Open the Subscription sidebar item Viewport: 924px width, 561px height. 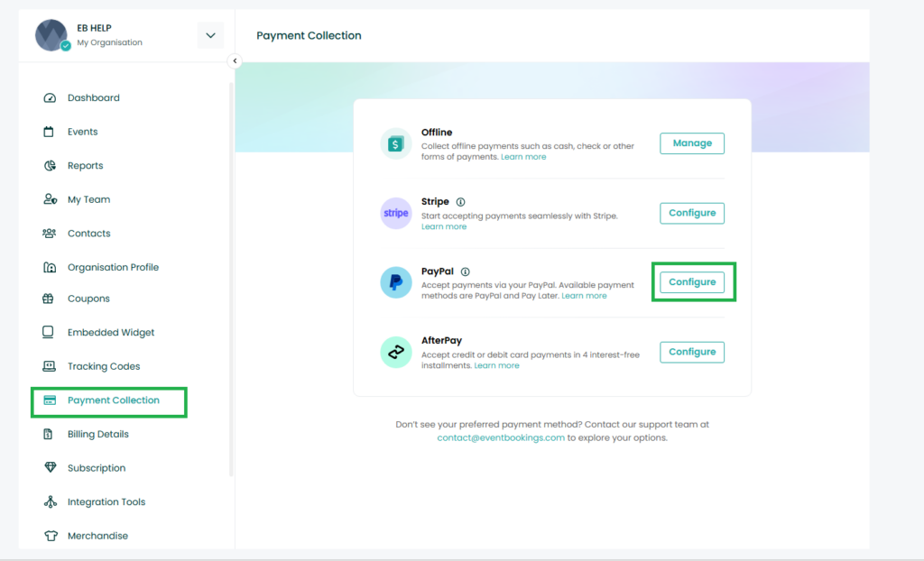96,468
